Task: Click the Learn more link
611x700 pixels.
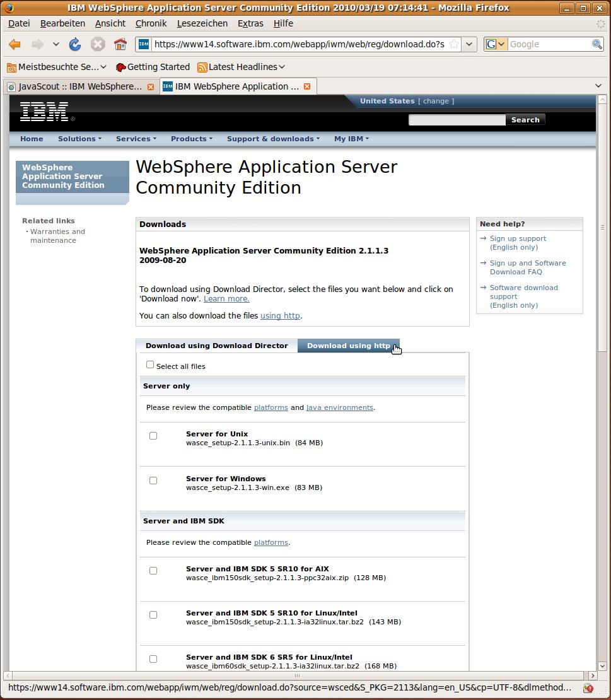Action: click(x=226, y=298)
